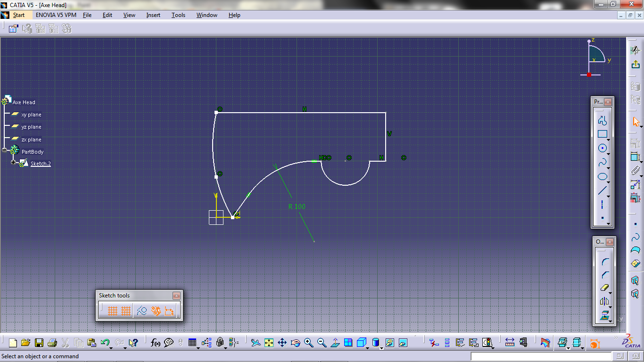Viewport: 644px width, 362px height.
Task: Select the Trim tool
Action: tap(604, 288)
